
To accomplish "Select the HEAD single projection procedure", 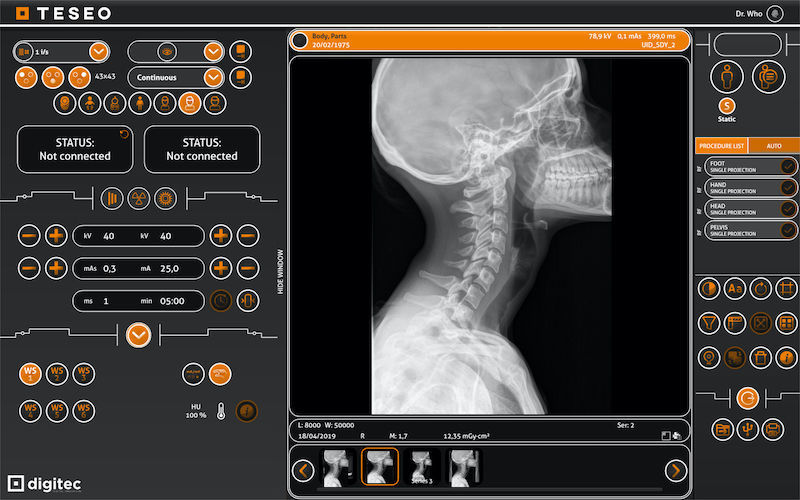I will 735,208.
